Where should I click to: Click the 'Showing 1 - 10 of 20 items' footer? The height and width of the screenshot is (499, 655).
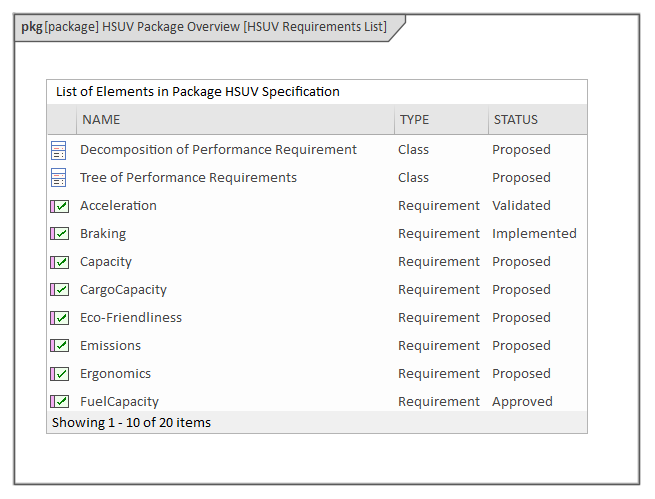point(131,423)
